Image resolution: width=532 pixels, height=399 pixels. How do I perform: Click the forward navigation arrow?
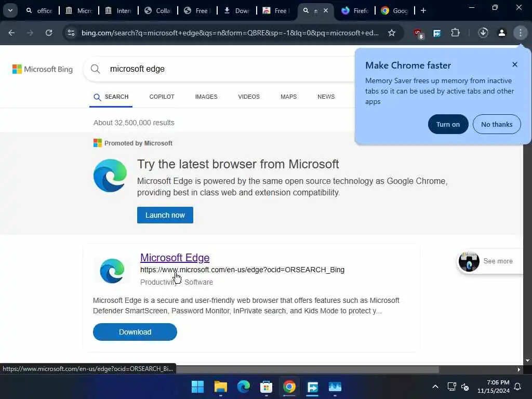pos(30,33)
